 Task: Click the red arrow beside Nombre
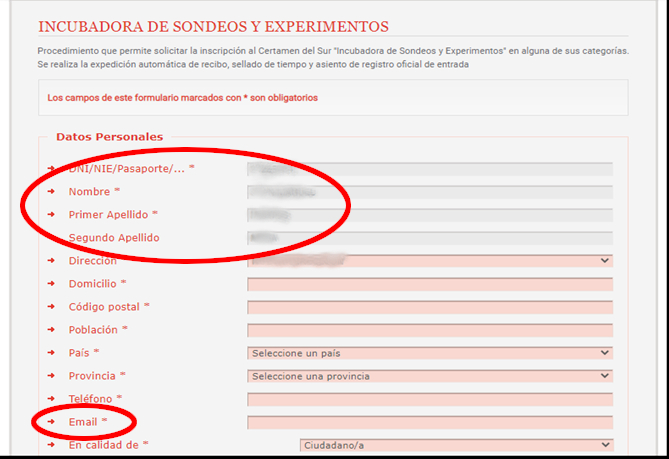tap(51, 192)
